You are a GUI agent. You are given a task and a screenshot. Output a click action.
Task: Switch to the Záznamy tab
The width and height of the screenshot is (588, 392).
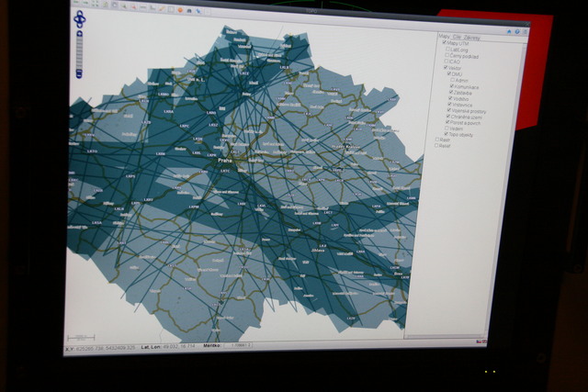tap(472, 38)
